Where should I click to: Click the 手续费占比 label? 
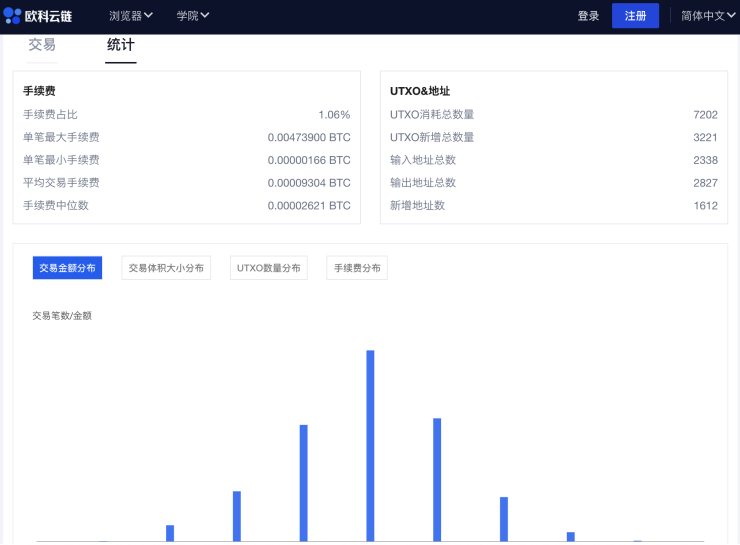[x=50, y=115]
